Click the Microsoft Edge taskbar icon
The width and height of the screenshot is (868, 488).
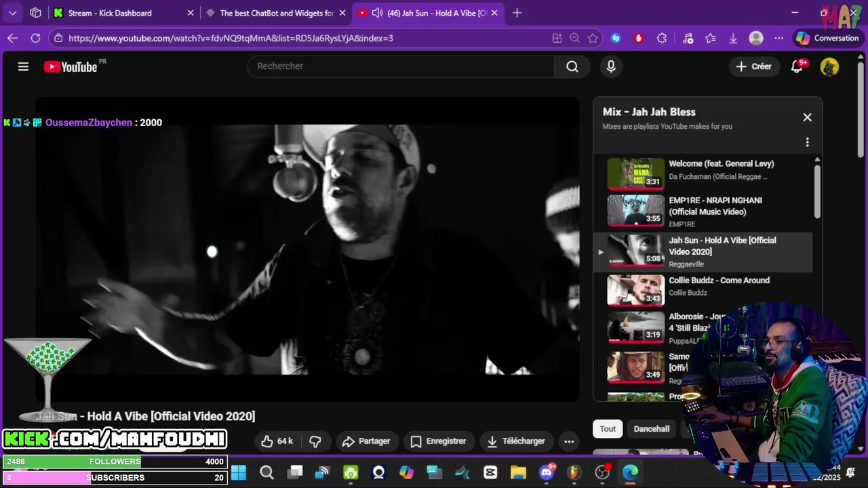[631, 472]
